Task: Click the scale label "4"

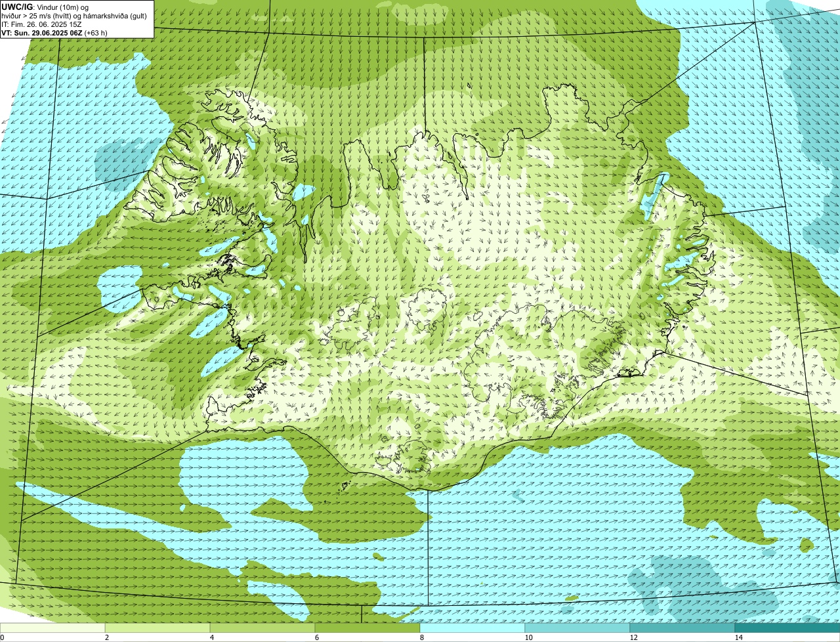Action: (x=211, y=637)
